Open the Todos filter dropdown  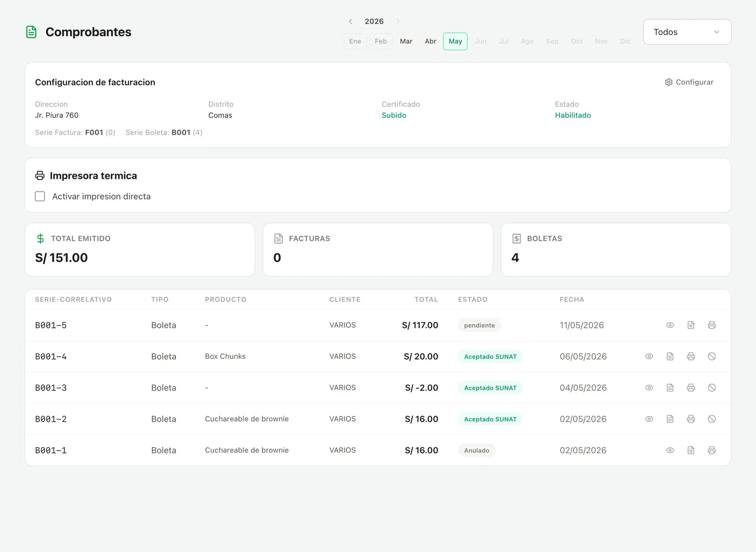tap(687, 32)
